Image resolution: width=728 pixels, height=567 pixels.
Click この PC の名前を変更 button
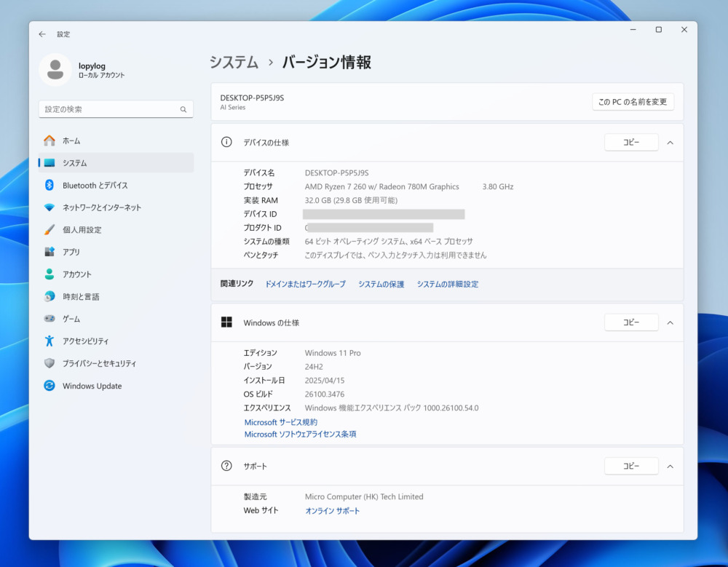coord(633,102)
